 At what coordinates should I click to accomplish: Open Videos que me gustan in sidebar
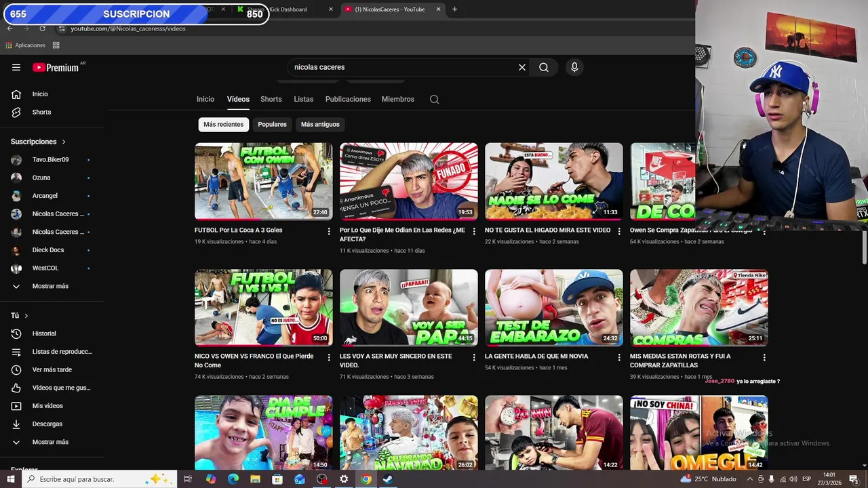[52, 388]
